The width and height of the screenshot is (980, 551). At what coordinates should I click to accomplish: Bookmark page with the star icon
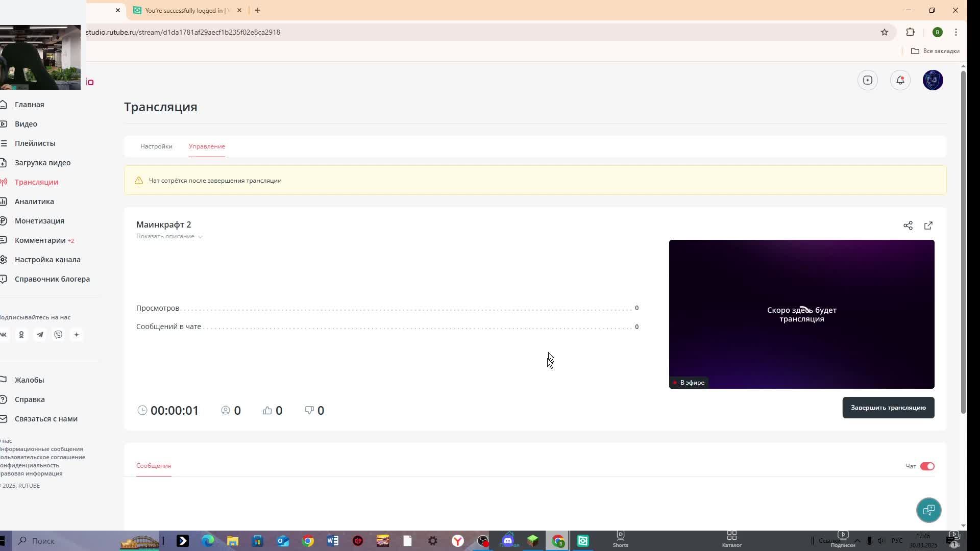(x=884, y=32)
